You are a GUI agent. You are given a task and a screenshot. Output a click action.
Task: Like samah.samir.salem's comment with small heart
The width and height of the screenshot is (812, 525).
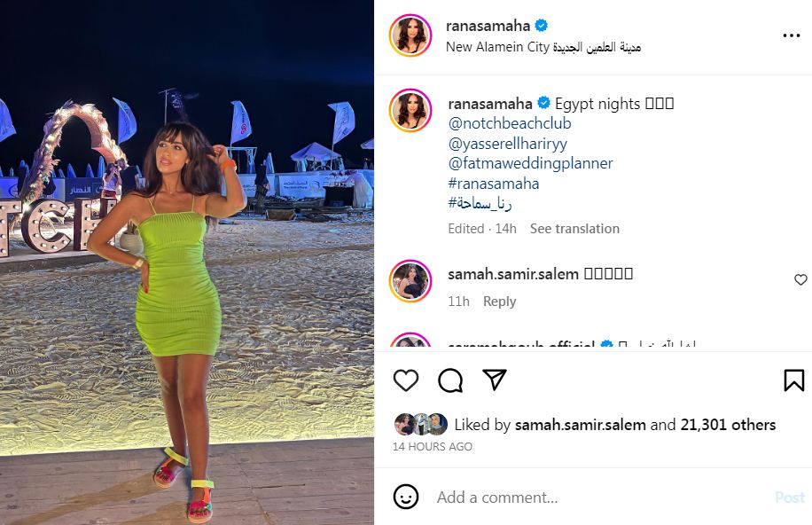tap(800, 280)
